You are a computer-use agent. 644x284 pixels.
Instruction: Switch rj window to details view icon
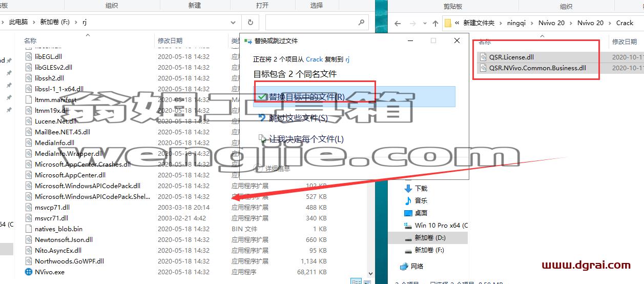pos(357,281)
